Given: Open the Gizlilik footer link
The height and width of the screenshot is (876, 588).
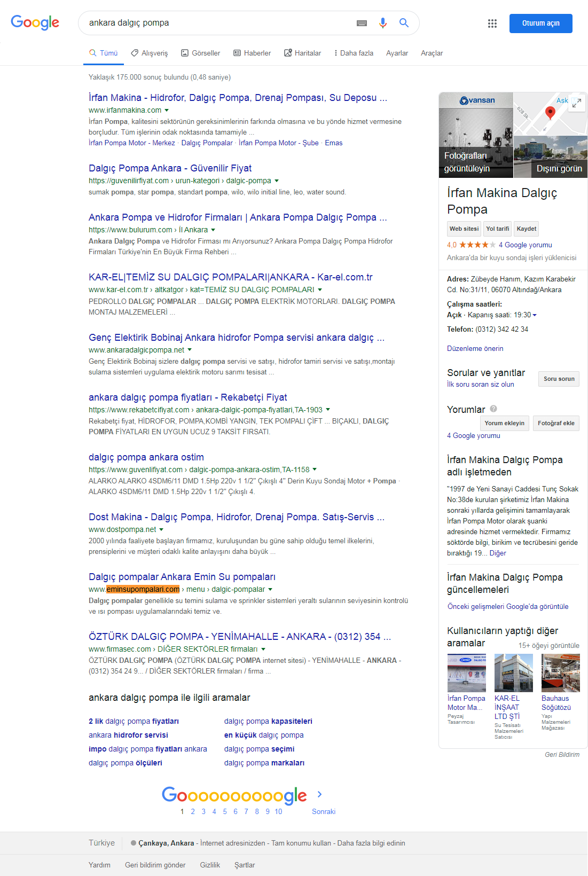Looking at the screenshot, I should (210, 865).
